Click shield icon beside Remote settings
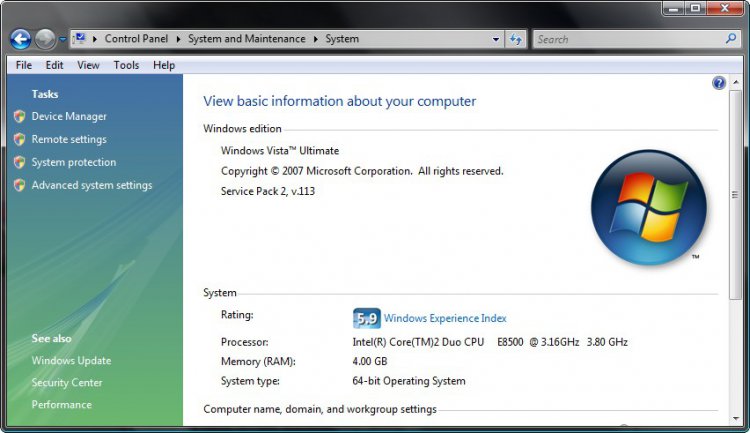This screenshot has height=433, width=750. [20, 139]
